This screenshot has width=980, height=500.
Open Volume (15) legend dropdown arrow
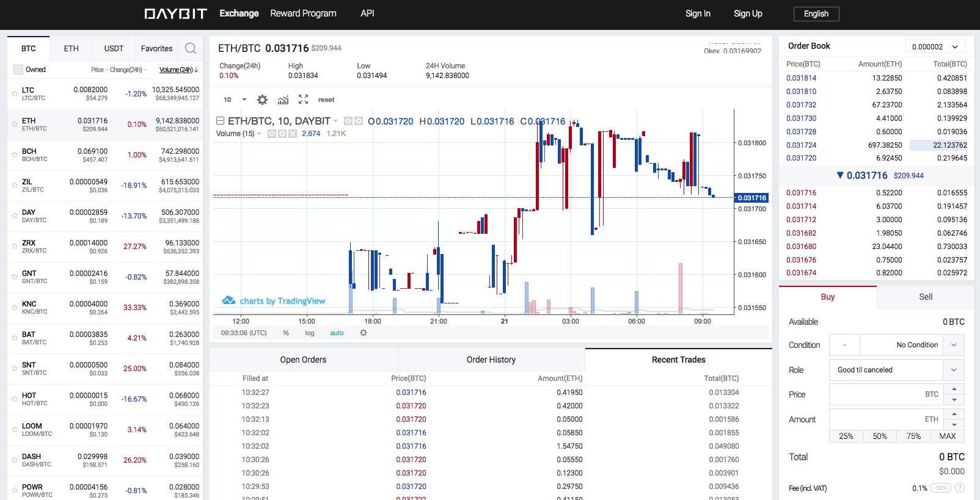coord(259,134)
